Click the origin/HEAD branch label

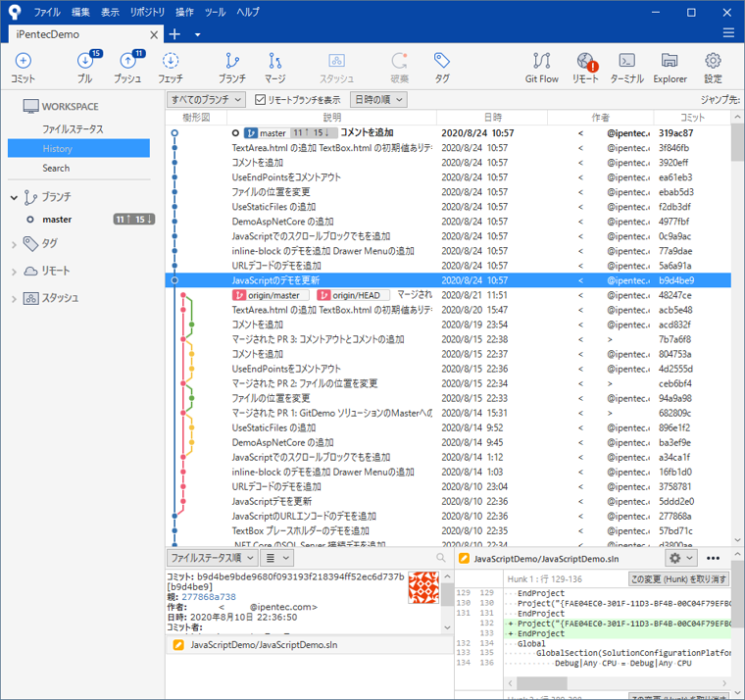(x=354, y=295)
